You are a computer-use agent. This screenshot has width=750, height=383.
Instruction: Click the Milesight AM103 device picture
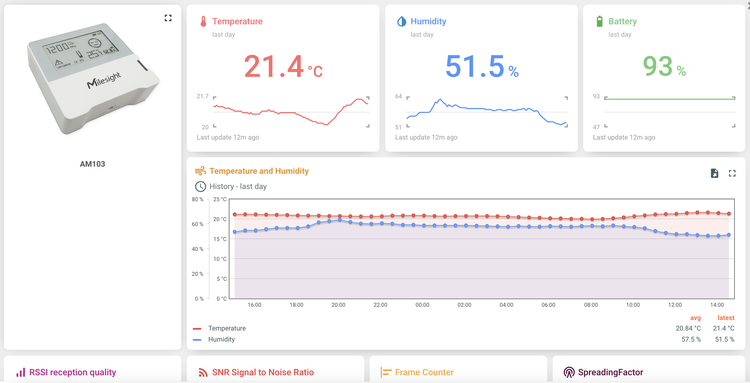click(x=93, y=78)
